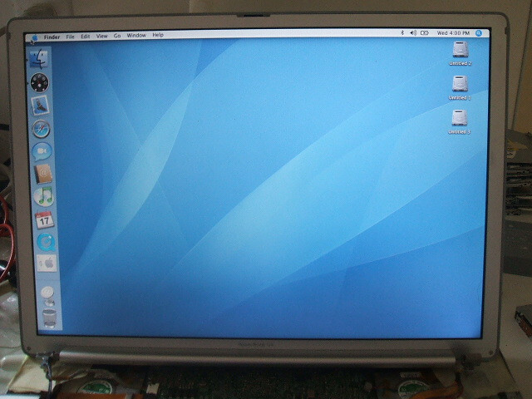
Task: Open the Apple menu
Action: pyautogui.click(x=34, y=37)
